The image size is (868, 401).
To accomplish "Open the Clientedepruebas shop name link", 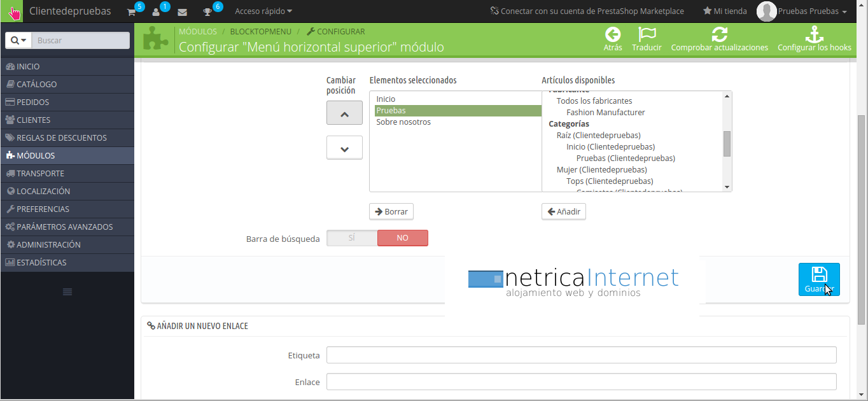I will (70, 11).
